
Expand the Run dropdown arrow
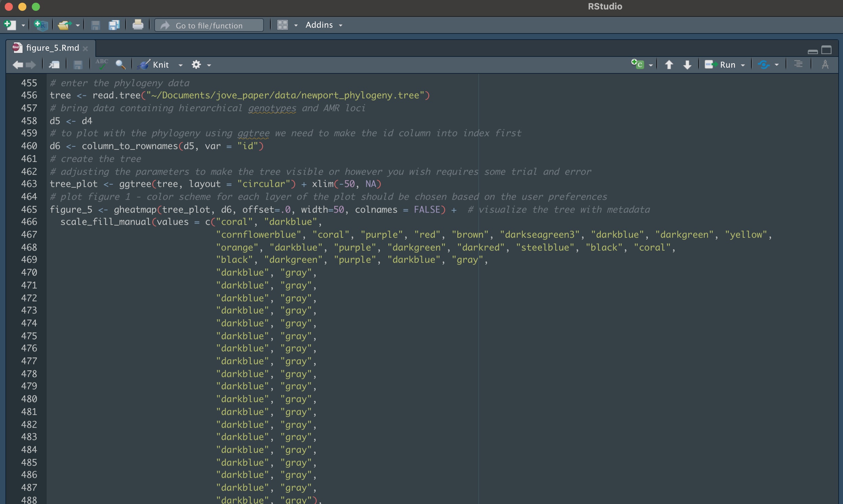coord(743,65)
